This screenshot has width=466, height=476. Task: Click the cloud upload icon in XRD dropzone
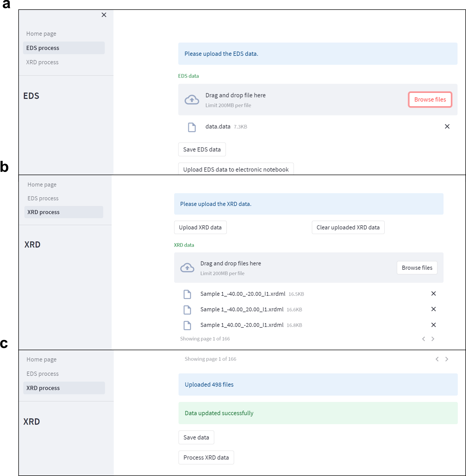tap(187, 268)
